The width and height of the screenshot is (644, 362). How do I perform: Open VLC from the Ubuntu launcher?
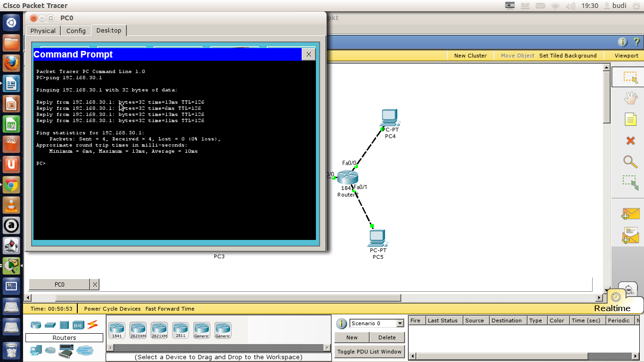click(x=11, y=206)
